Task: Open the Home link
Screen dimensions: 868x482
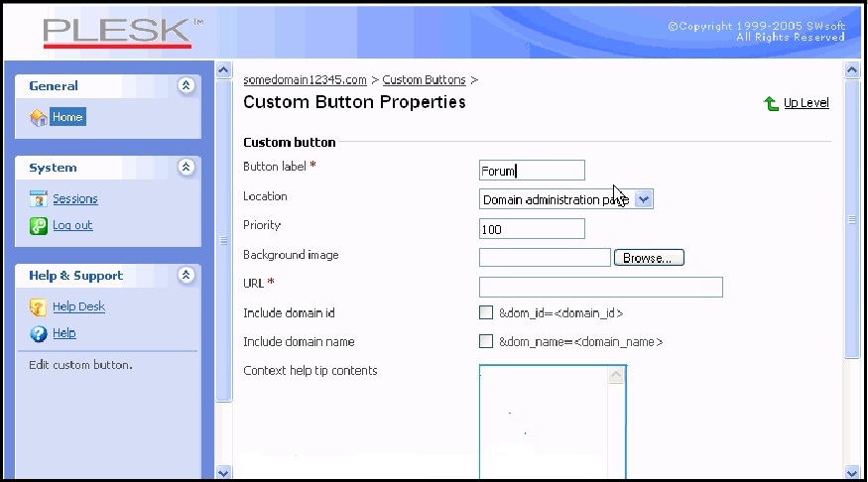Action: coord(67,117)
